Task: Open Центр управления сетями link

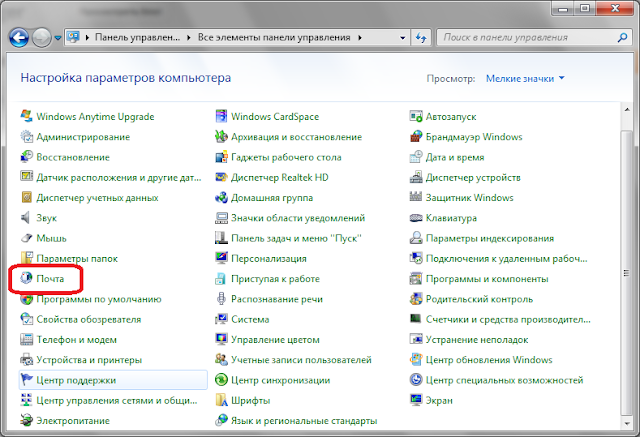Action: 117,401
